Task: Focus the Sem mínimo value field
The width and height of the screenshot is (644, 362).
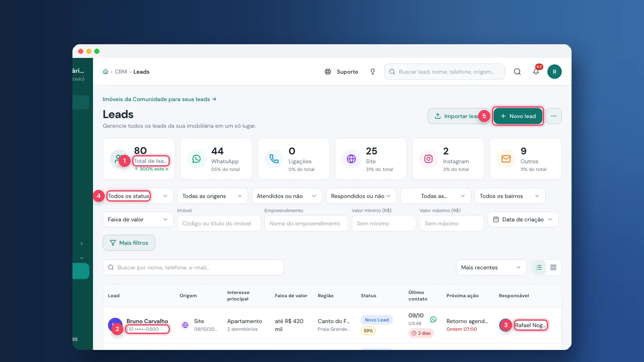Action: [x=384, y=223]
